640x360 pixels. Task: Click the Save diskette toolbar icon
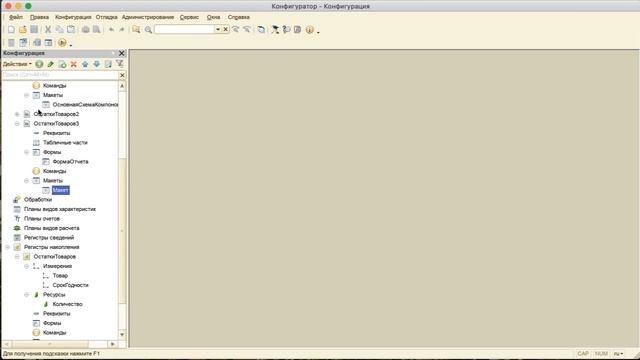click(34, 29)
